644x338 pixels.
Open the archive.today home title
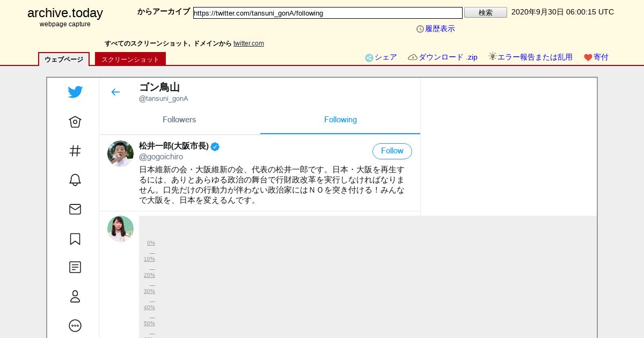click(65, 13)
